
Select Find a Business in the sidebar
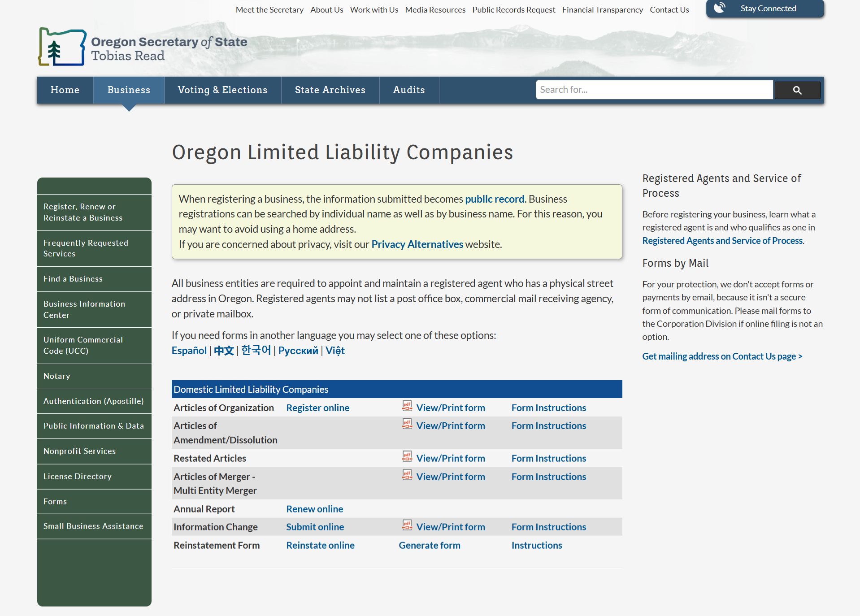coord(73,278)
